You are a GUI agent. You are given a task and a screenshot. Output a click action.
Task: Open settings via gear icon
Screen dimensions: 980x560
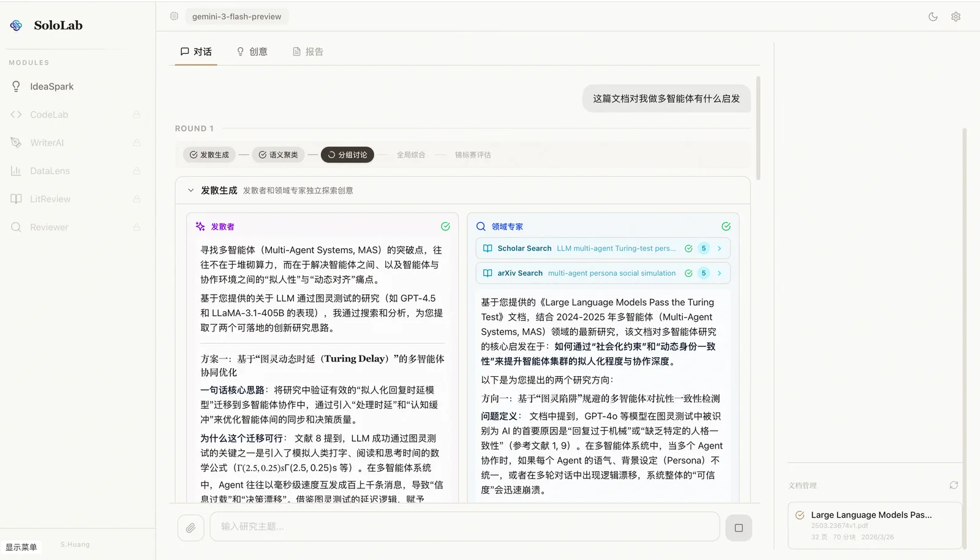pos(956,17)
